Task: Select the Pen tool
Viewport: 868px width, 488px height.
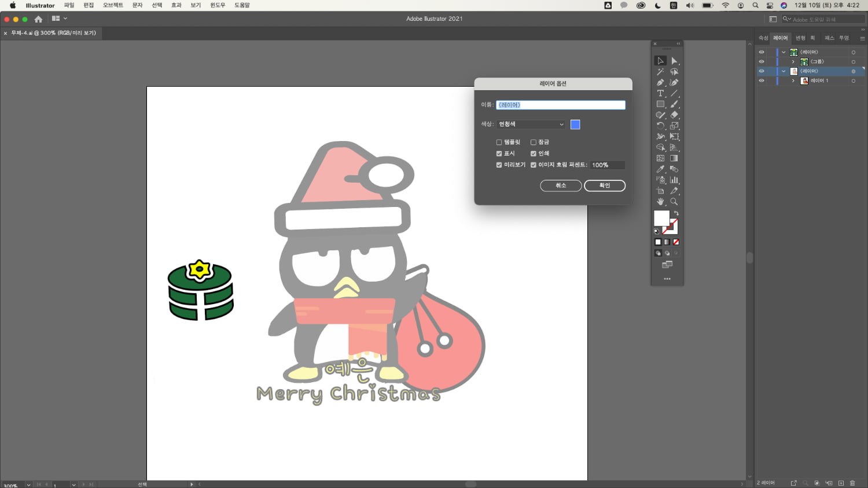Action: point(660,83)
